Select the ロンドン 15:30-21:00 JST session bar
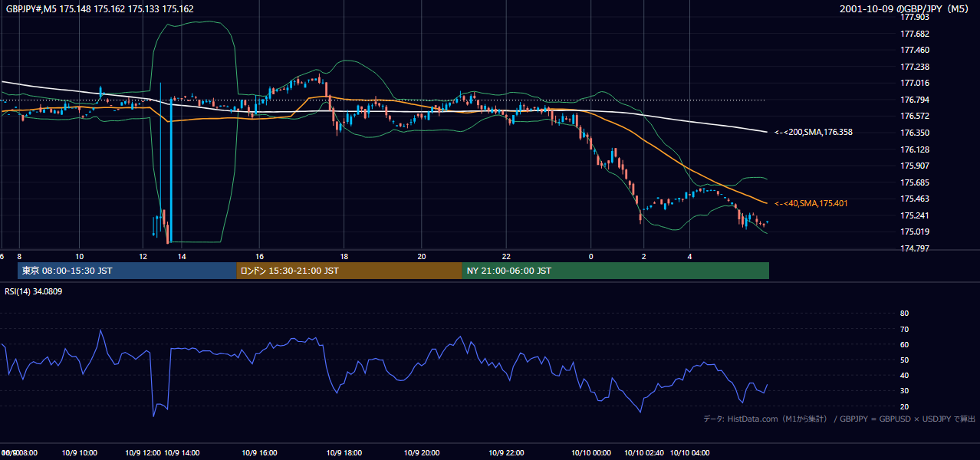Image resolution: width=980 pixels, height=460 pixels. coord(349,271)
